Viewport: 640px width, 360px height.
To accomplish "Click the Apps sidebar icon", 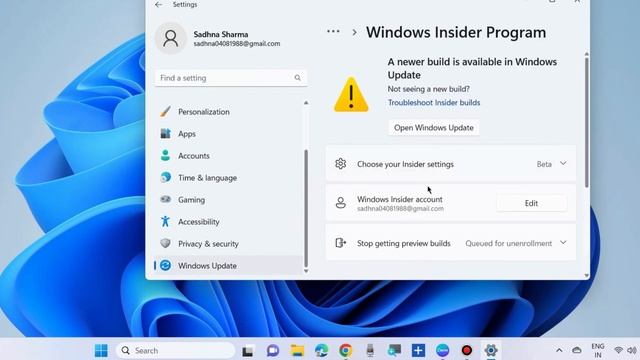I will 165,133.
